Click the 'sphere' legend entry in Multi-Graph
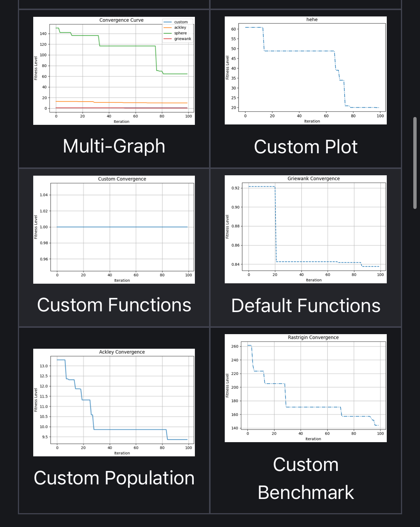 point(180,33)
